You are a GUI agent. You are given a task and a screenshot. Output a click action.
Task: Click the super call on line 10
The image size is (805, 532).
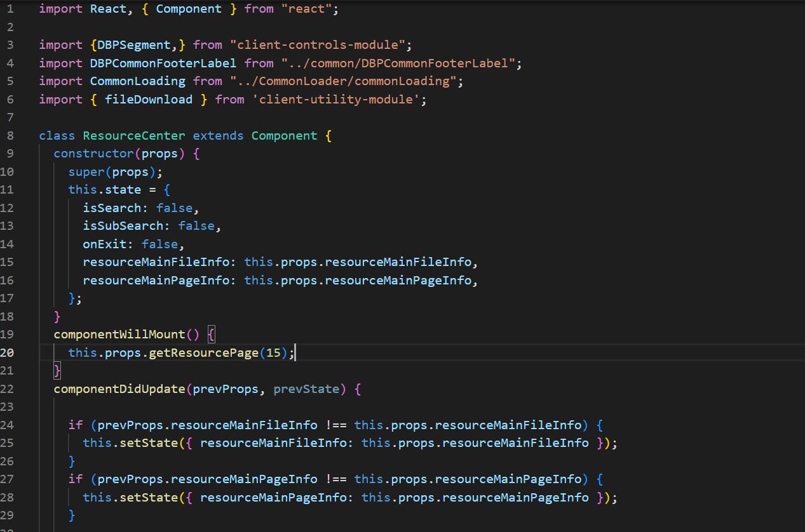(x=87, y=172)
